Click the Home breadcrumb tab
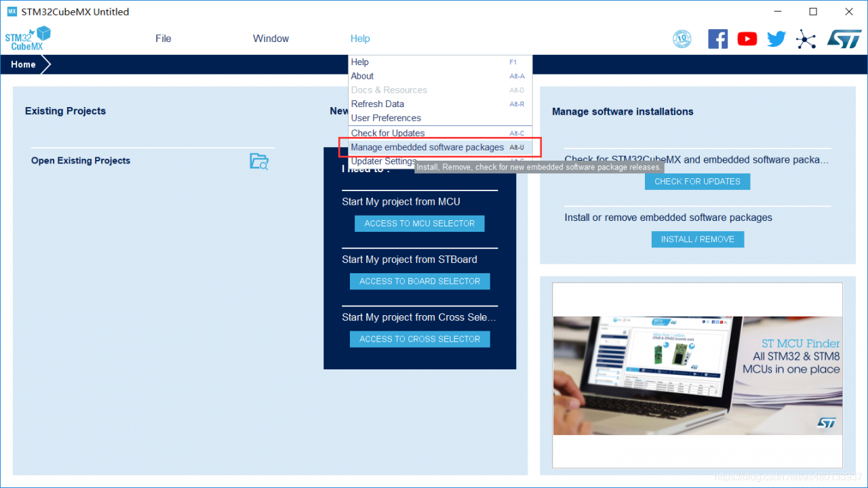This screenshot has width=868, height=488. [23, 64]
